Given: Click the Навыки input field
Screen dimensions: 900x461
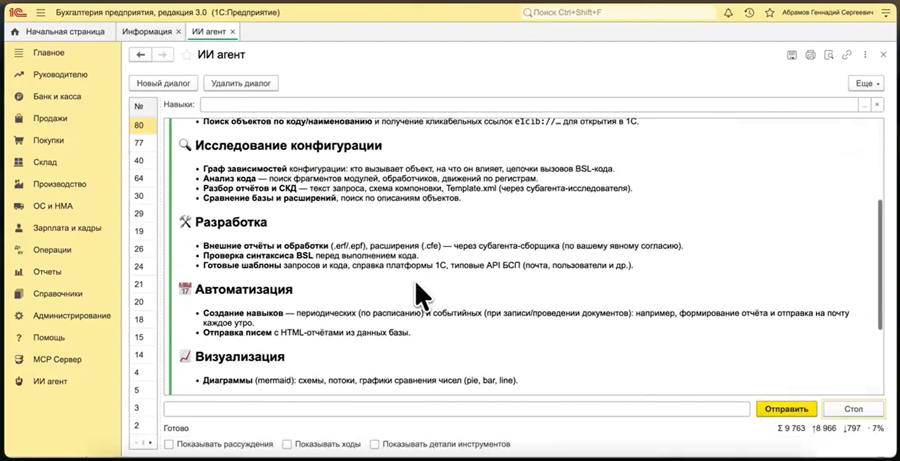Looking at the screenshot, I should pos(529,104).
